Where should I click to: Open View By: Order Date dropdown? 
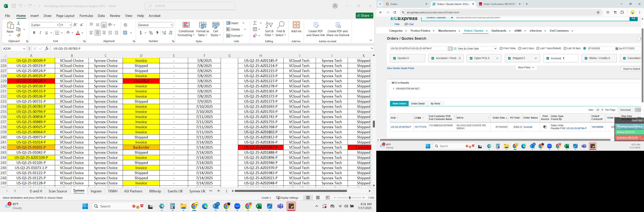477,48
